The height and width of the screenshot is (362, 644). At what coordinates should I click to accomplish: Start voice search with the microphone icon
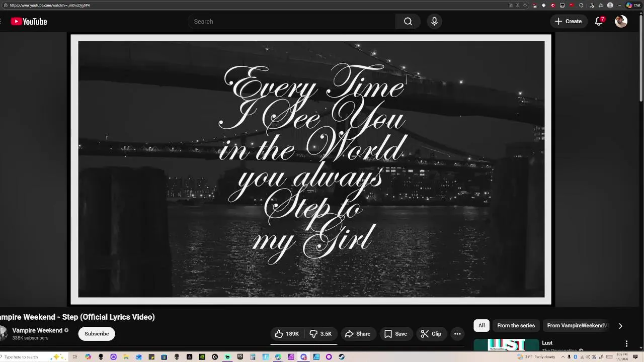(x=434, y=21)
